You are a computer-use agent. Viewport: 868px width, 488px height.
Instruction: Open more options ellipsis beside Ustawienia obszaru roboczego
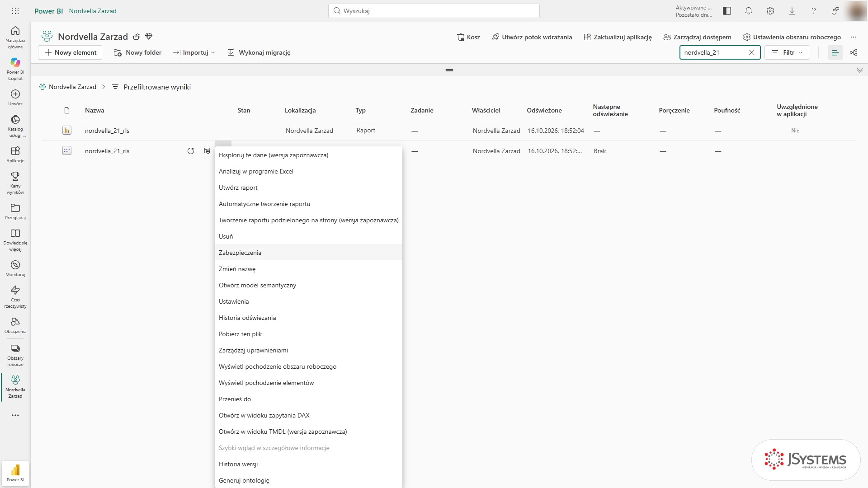click(854, 37)
